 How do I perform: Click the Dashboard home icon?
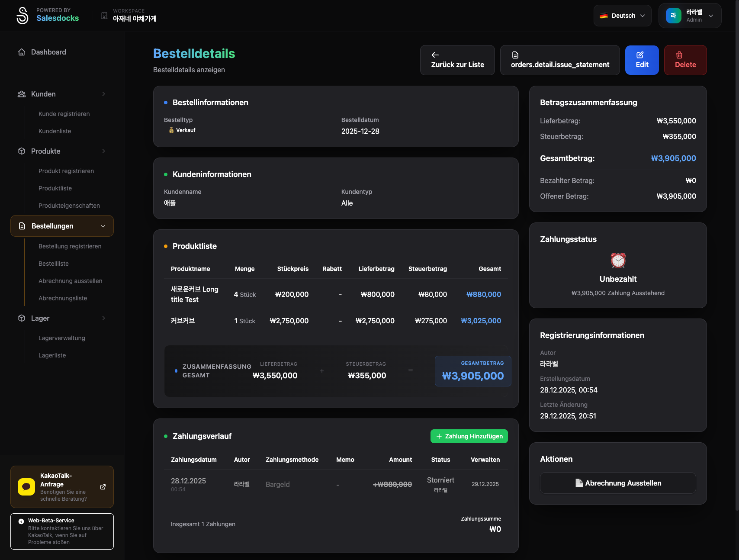(22, 52)
